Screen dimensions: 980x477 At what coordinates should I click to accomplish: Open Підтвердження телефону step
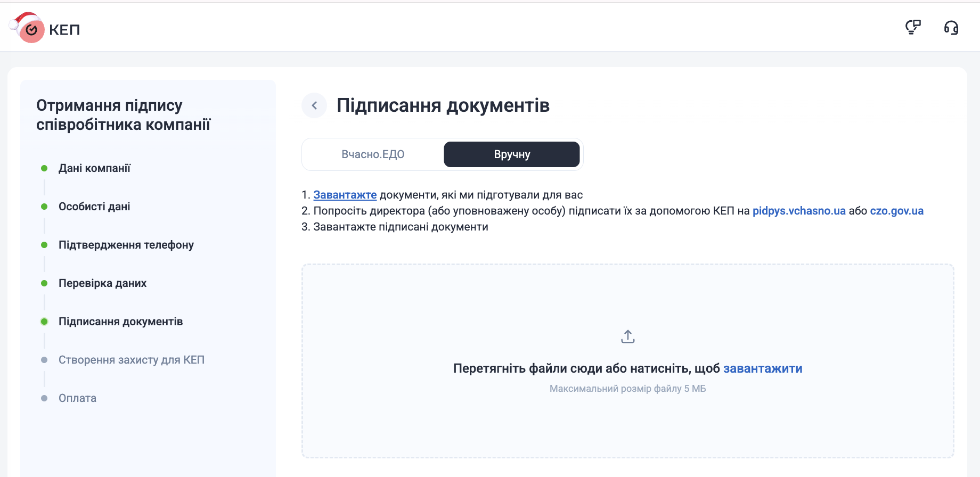click(x=126, y=245)
